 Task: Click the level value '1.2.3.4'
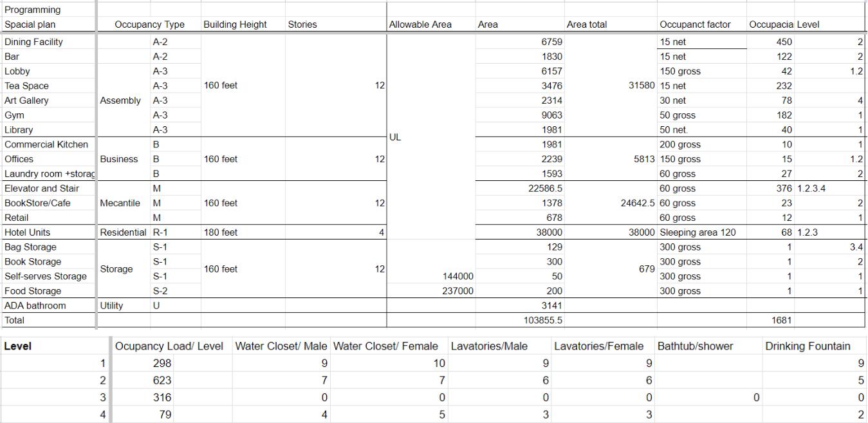point(830,189)
